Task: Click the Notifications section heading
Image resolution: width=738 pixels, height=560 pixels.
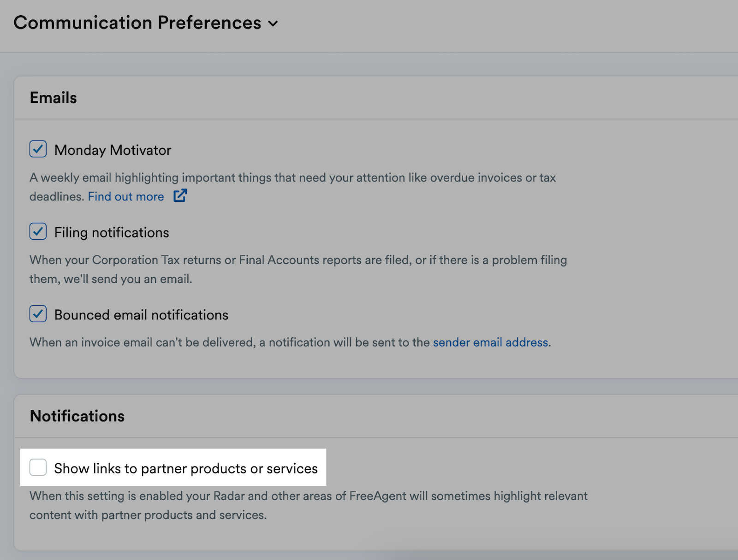Action: (x=77, y=416)
